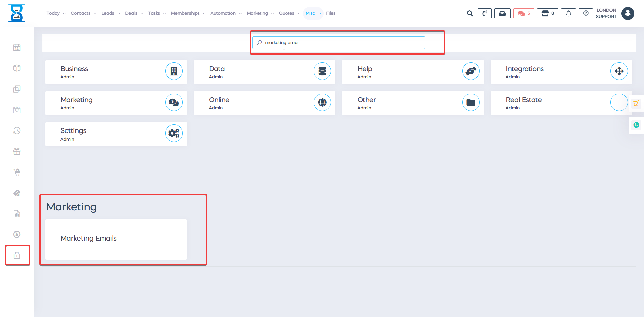The width and height of the screenshot is (644, 317).
Task: Open the phone call icon in header
Action: pyautogui.click(x=484, y=13)
